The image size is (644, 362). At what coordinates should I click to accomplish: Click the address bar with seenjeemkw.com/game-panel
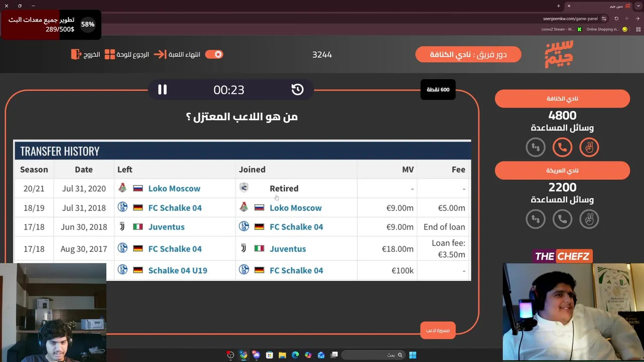571,19
